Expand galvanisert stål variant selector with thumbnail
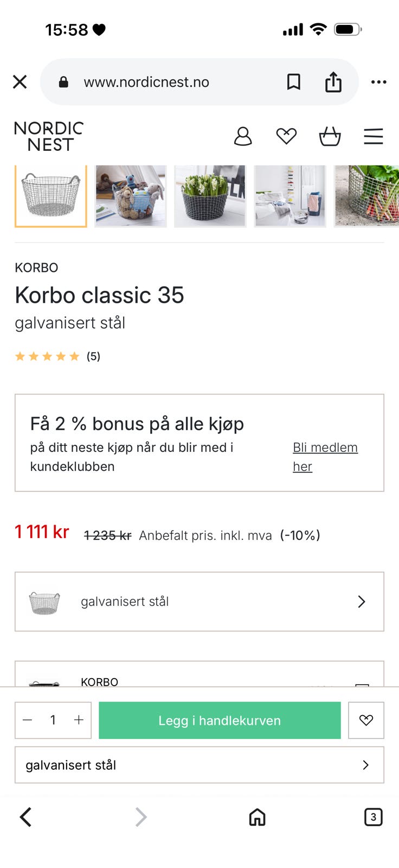Image resolution: width=399 pixels, height=868 pixels. (x=200, y=602)
